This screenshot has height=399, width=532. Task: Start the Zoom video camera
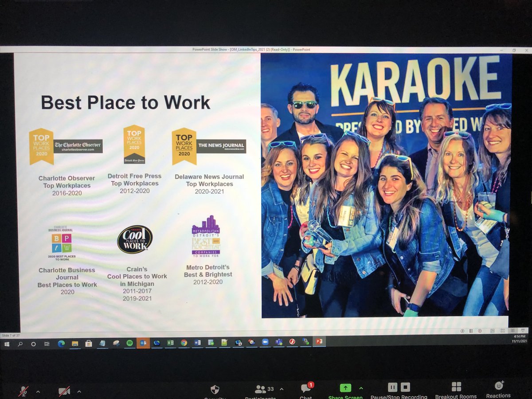click(64, 391)
